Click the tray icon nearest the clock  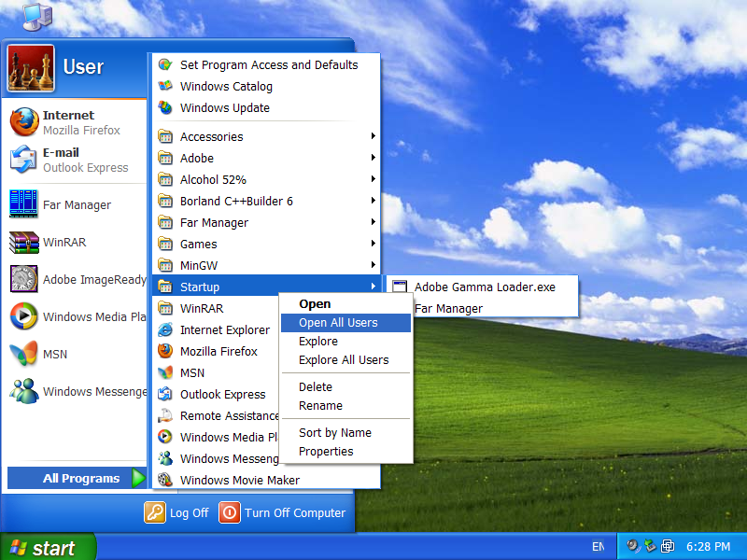(668, 546)
